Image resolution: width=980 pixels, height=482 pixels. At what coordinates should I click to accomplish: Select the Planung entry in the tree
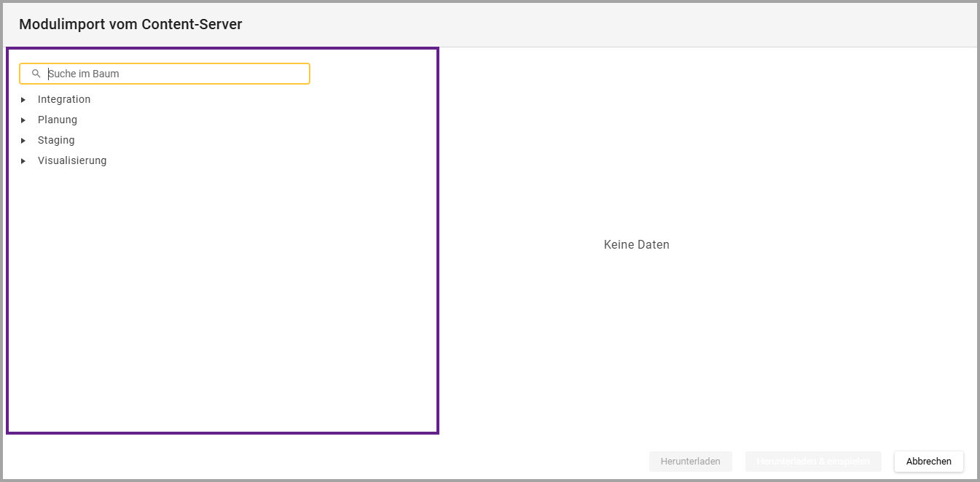pyautogui.click(x=58, y=120)
